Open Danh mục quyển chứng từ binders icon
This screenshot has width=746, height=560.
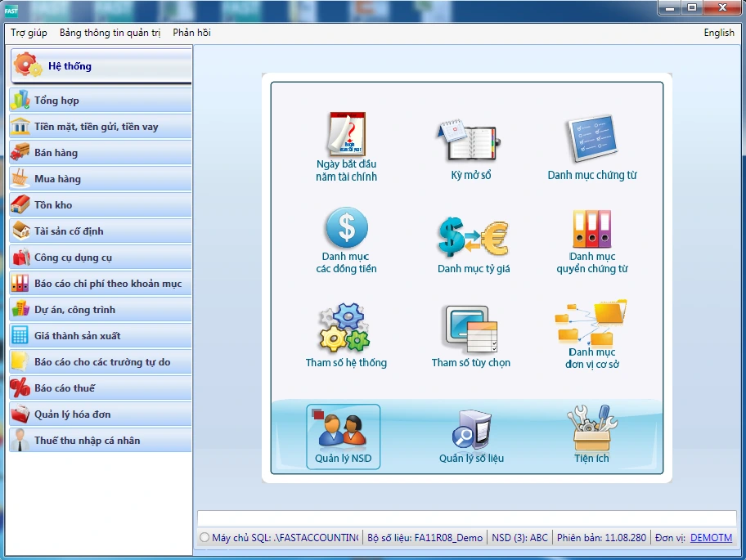(x=591, y=229)
